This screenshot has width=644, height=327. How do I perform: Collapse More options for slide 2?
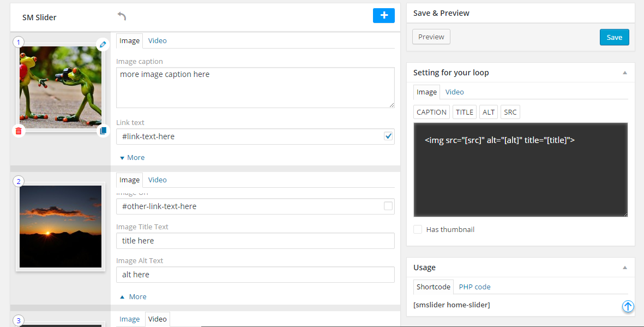pos(133,297)
